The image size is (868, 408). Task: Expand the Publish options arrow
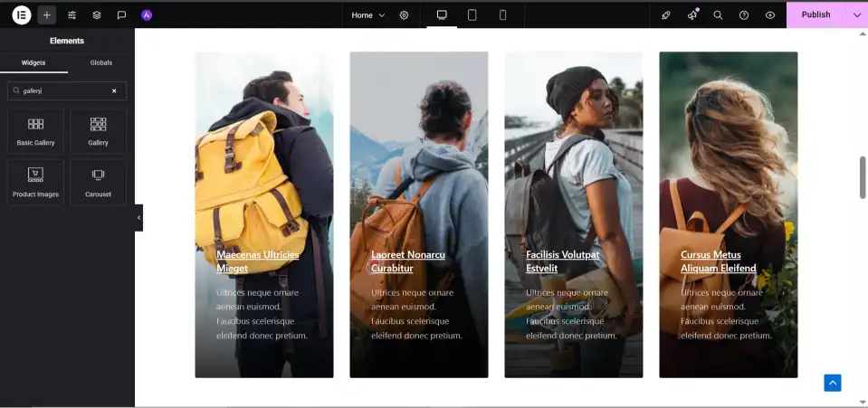tap(856, 14)
